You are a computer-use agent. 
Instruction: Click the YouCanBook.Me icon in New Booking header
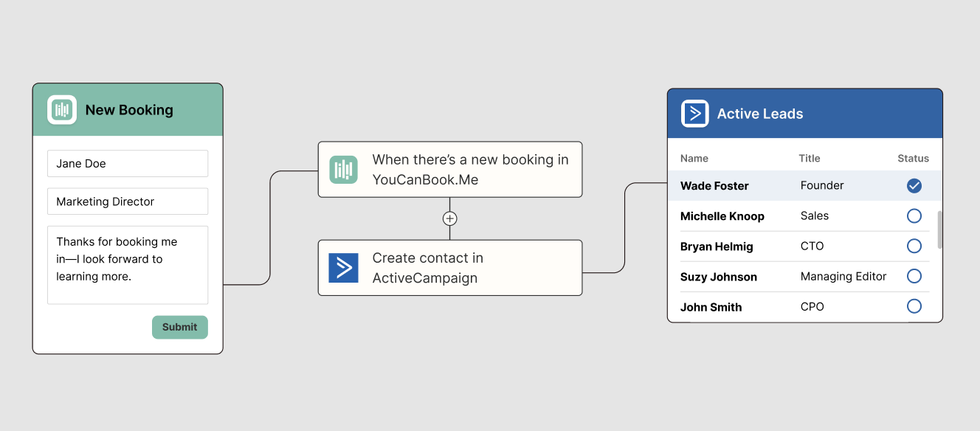62,110
